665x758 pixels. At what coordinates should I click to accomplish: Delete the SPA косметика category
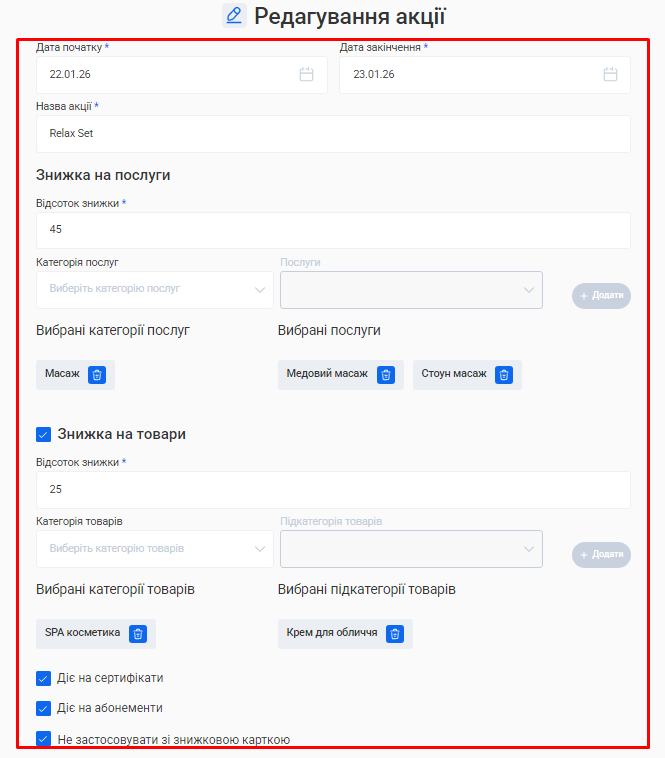tap(138, 633)
